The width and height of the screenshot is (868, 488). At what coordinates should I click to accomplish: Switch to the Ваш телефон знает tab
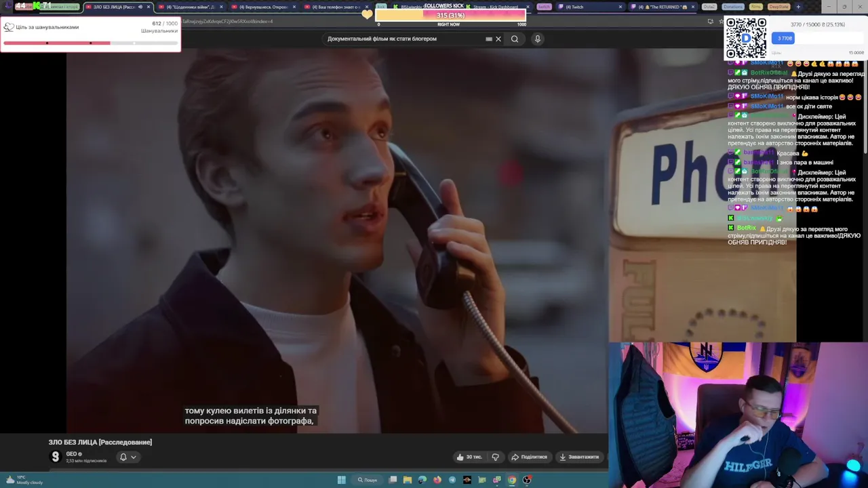336,7
